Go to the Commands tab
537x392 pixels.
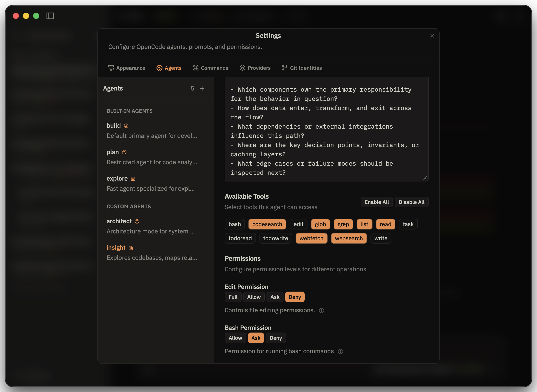211,68
